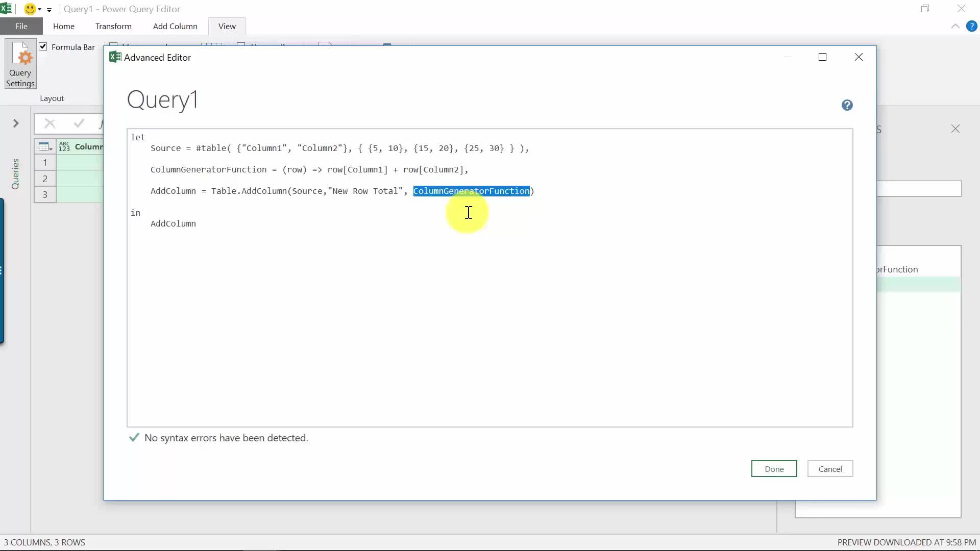Image resolution: width=980 pixels, height=551 pixels.
Task: Click the Power Query help icon in ribbon
Action: click(971, 26)
